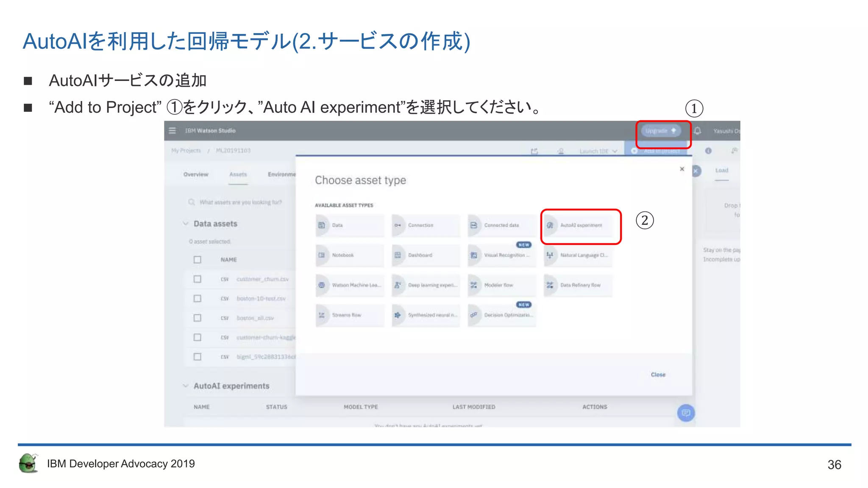Image resolution: width=868 pixels, height=488 pixels.
Task: Close the dialog with the X
Action: point(682,169)
